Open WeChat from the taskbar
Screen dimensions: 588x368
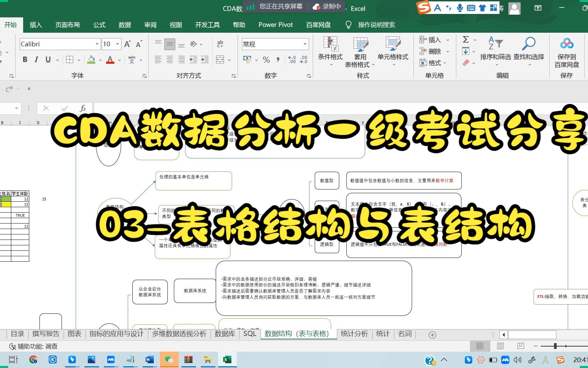(x=169, y=359)
